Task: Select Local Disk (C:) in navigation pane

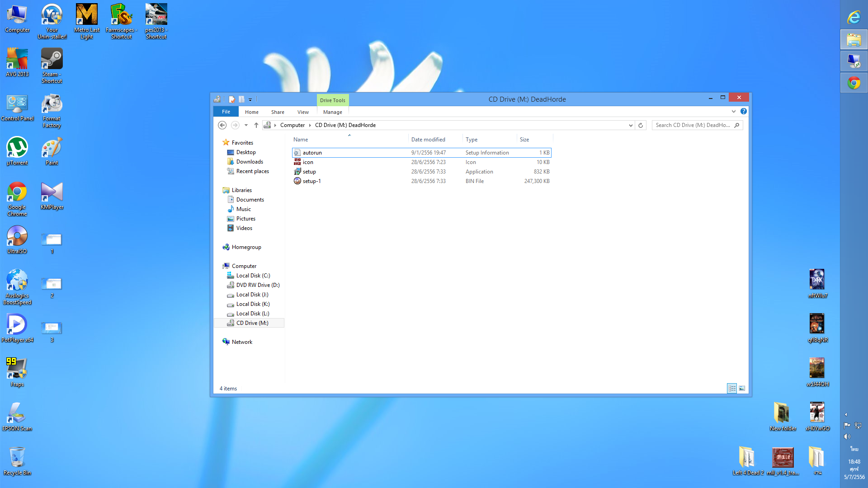Action: (253, 276)
